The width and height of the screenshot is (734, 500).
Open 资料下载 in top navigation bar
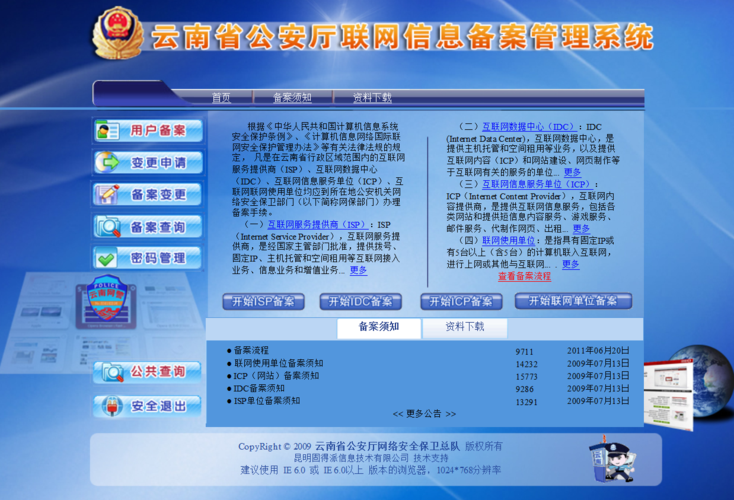372,97
